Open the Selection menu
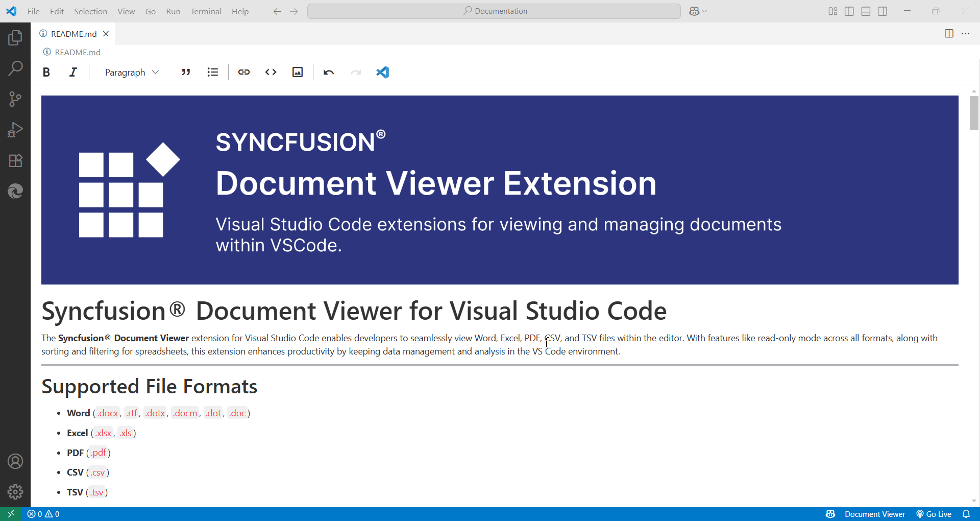The height and width of the screenshot is (521, 980). (x=90, y=11)
